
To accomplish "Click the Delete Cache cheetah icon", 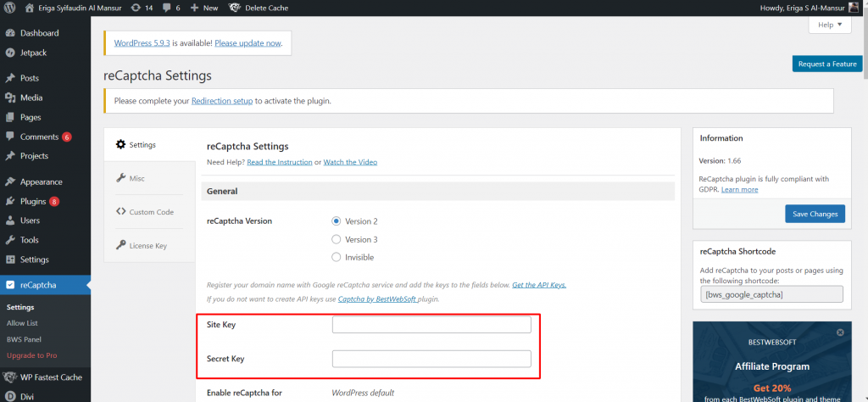I will click(x=235, y=8).
